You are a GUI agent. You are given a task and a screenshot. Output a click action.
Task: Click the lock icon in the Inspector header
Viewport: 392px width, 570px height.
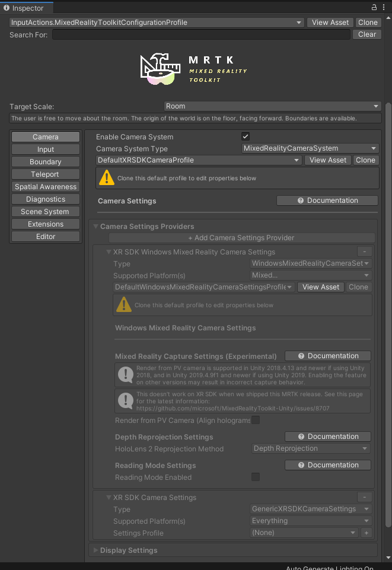[374, 7]
